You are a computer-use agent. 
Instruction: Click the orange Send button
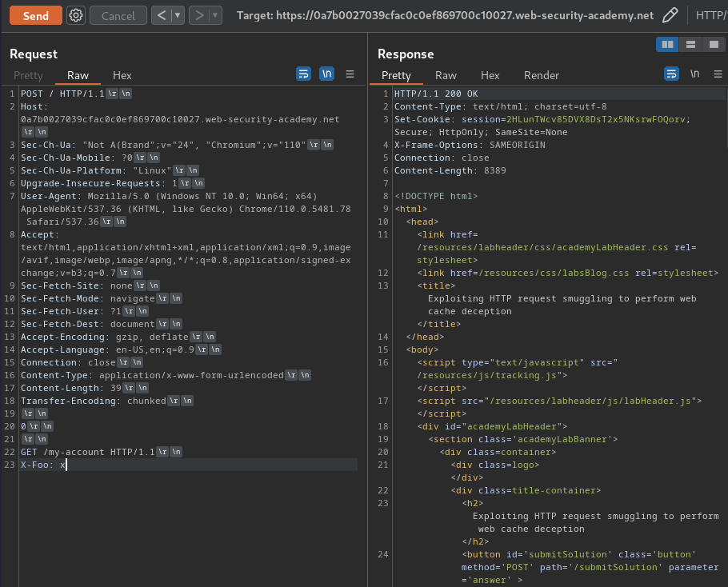36,16
